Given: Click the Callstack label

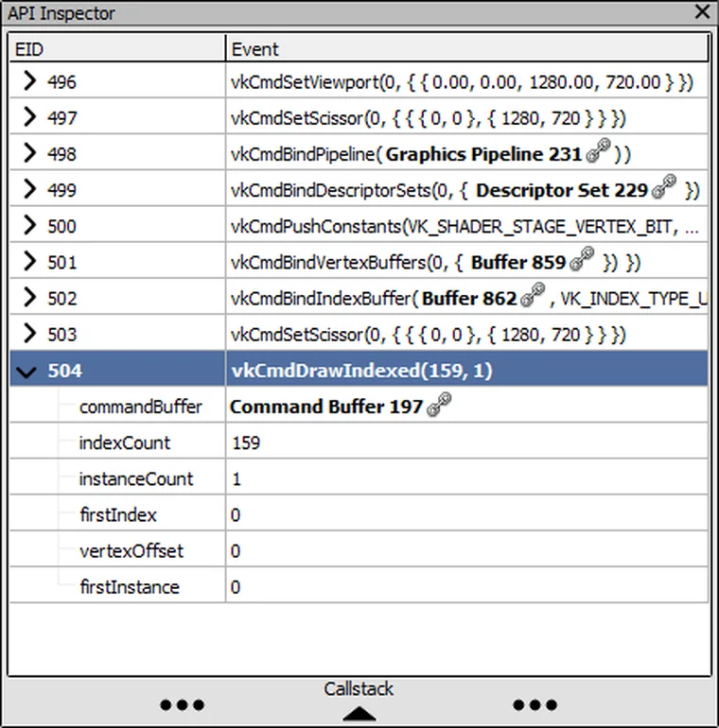Looking at the screenshot, I should (x=359, y=689).
